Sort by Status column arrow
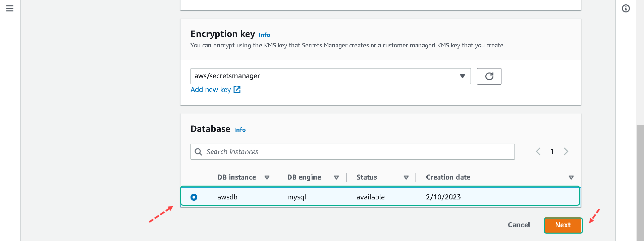 406,178
